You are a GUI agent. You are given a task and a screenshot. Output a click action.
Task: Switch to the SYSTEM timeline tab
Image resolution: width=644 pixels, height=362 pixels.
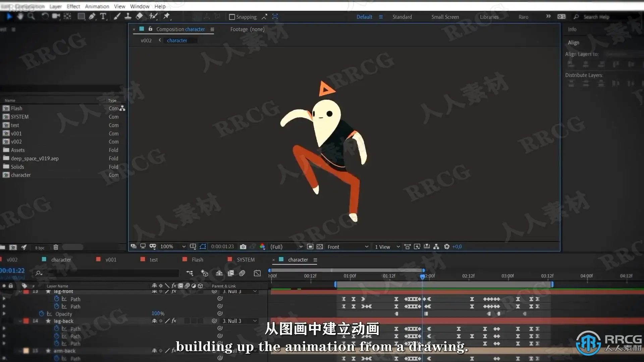[x=246, y=260]
